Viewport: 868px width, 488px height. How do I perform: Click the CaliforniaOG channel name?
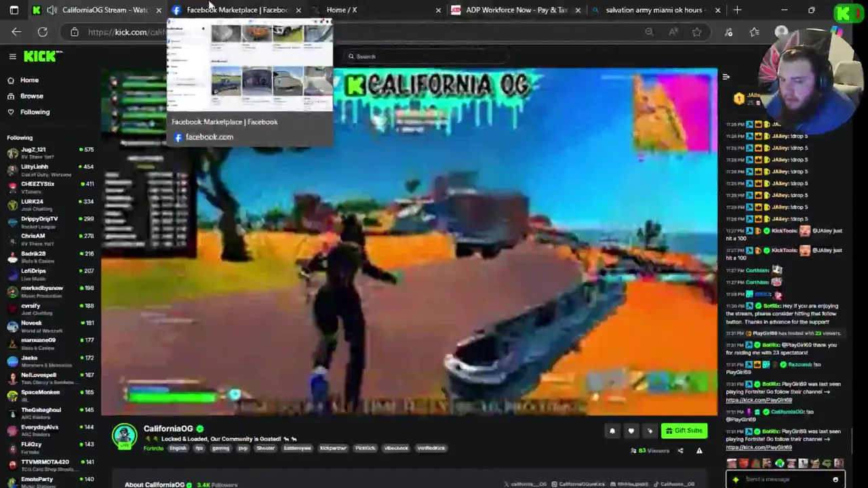[168, 428]
